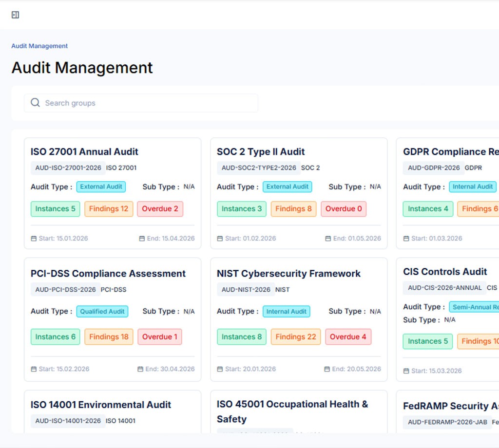Click calendar icon beside Start: 01.02.2026

coord(220,239)
